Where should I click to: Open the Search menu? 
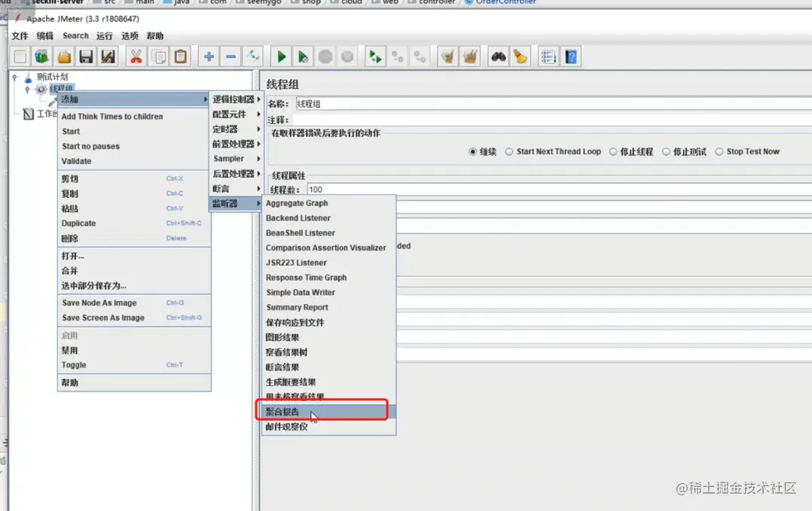[x=75, y=35]
